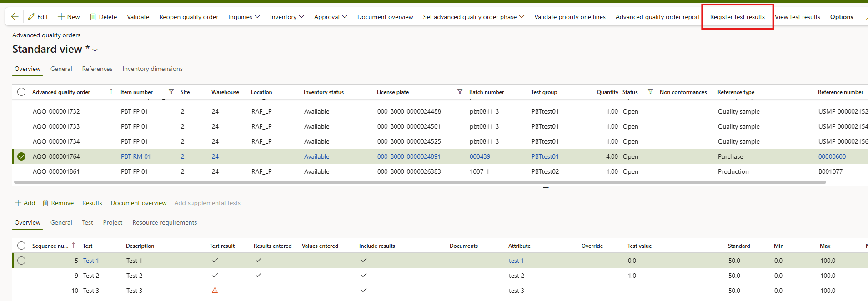Switch to the Inventory dimensions tab
Screen dimensions: 868x301
click(152, 69)
